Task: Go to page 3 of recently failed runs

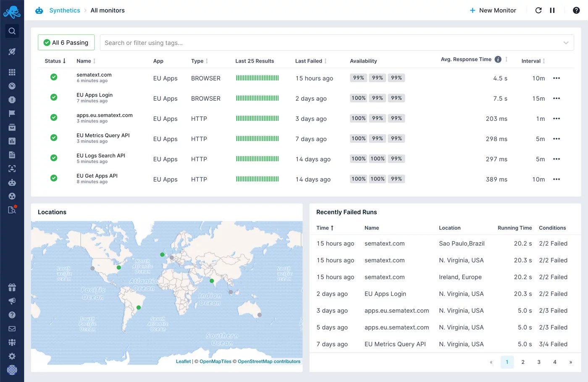Action: pyautogui.click(x=538, y=362)
